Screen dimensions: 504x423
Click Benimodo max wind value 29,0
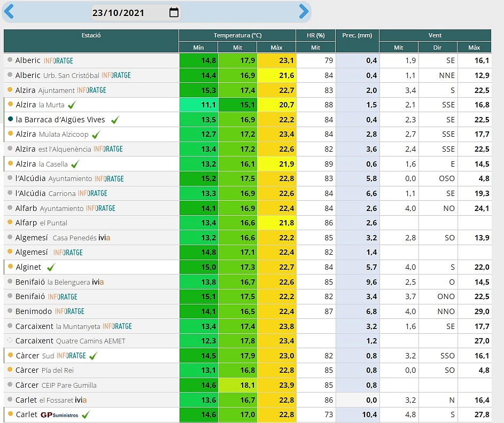pos(475,311)
